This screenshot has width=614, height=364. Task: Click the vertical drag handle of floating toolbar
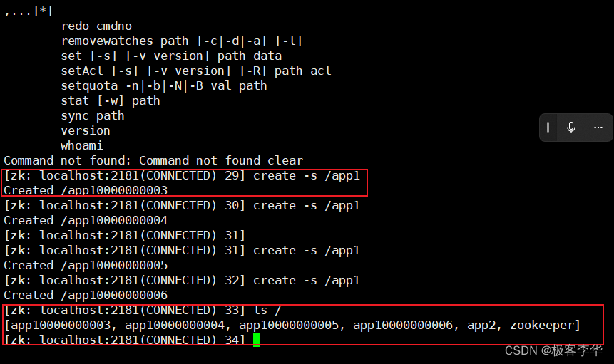[548, 128]
